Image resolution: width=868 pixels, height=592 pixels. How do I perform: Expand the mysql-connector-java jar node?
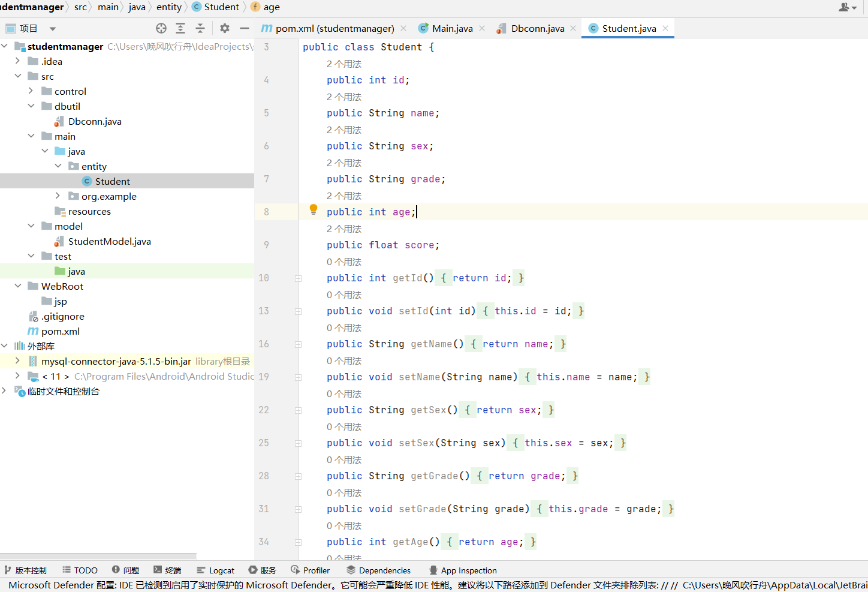point(18,360)
